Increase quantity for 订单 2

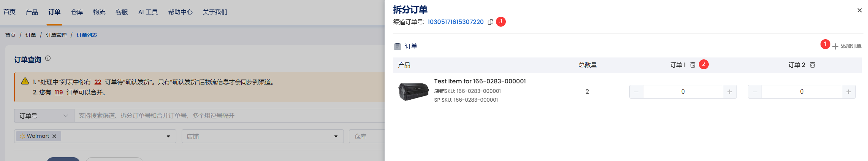849,92
